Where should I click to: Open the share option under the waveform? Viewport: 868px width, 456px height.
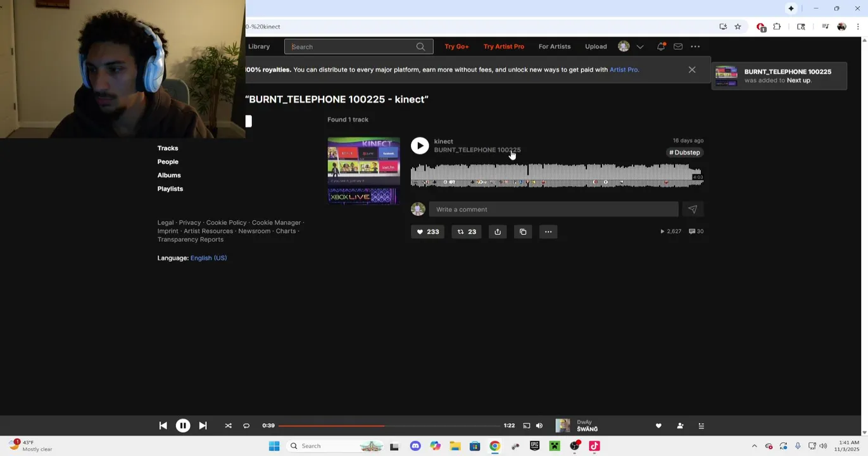(498, 232)
